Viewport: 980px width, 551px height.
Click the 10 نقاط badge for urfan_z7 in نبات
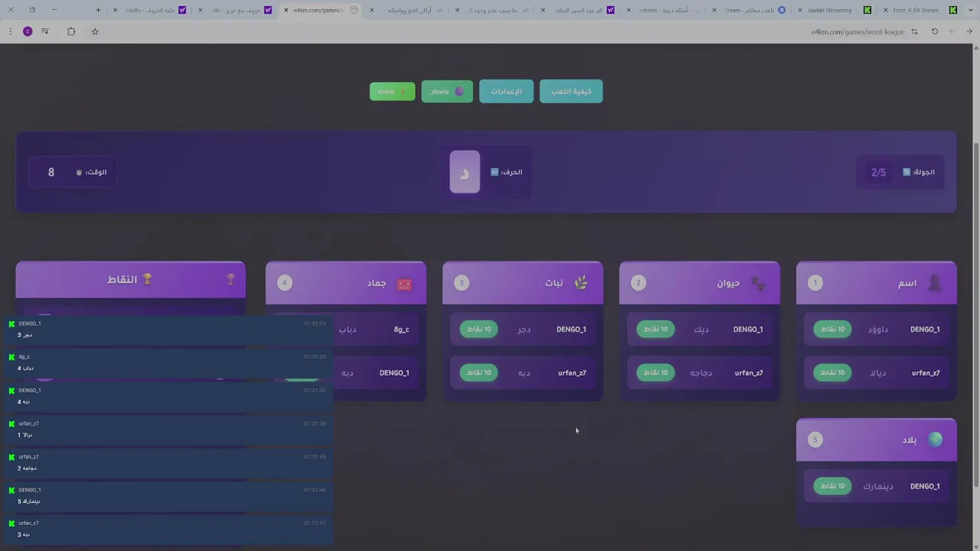[479, 373]
